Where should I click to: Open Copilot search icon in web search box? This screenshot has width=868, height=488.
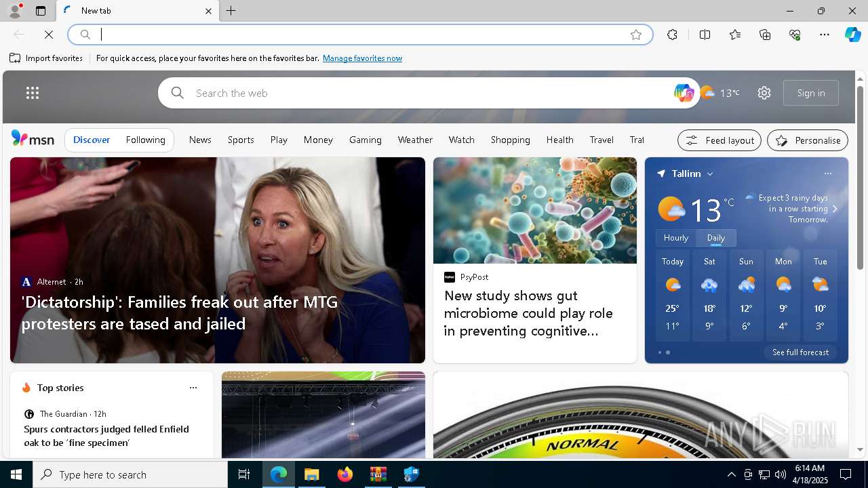point(684,93)
